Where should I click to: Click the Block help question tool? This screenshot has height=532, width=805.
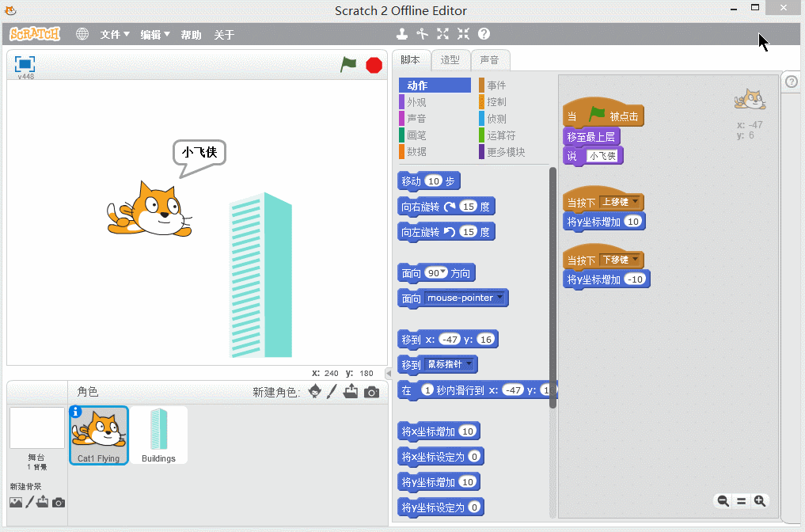coord(484,34)
